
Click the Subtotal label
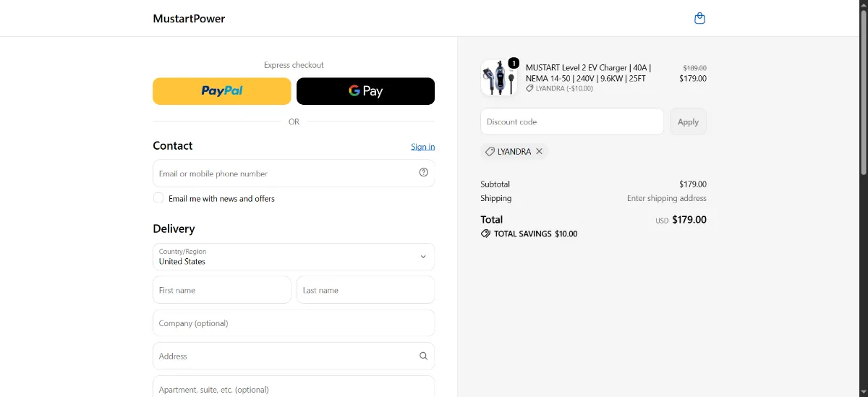[x=495, y=184]
